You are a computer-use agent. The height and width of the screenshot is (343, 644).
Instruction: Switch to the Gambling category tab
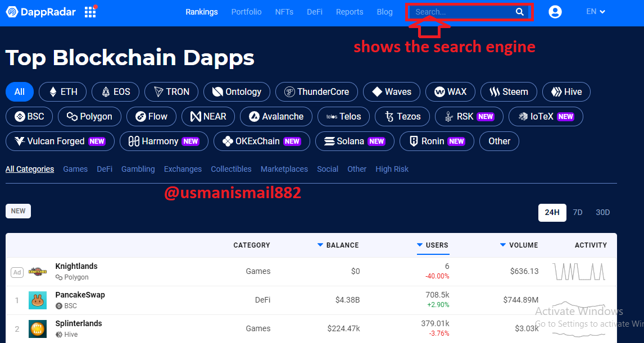click(138, 169)
